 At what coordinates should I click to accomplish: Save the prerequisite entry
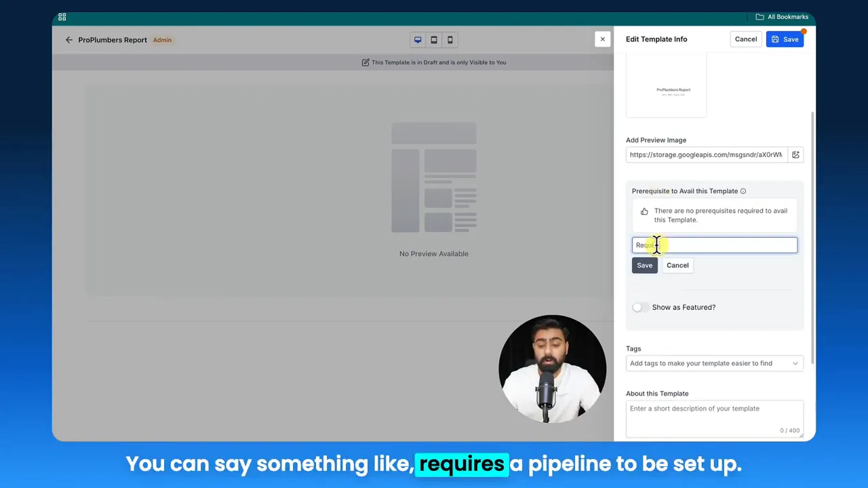pos(644,265)
